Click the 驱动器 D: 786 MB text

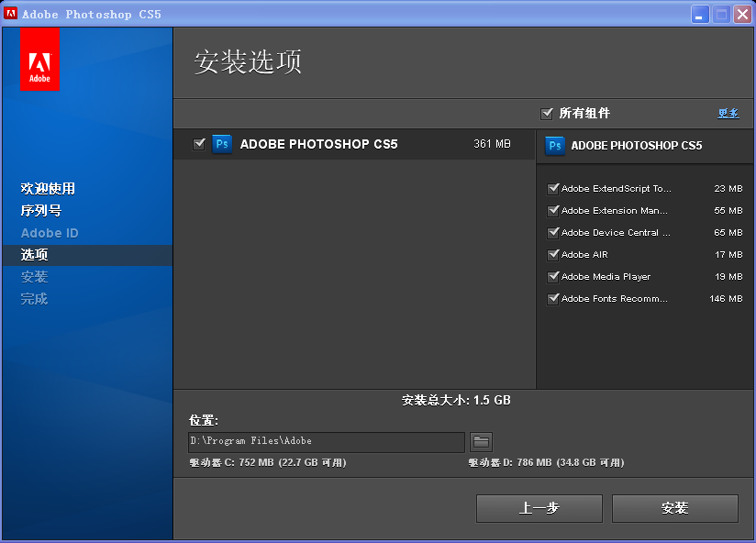click(x=546, y=462)
